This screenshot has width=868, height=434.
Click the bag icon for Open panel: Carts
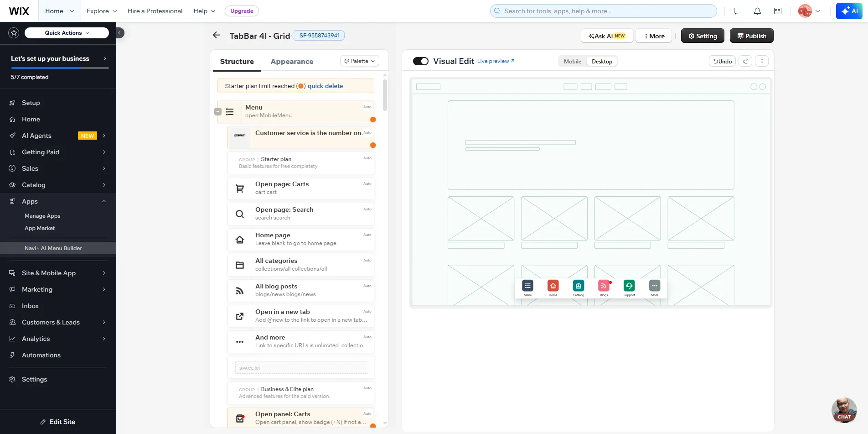[239, 418]
